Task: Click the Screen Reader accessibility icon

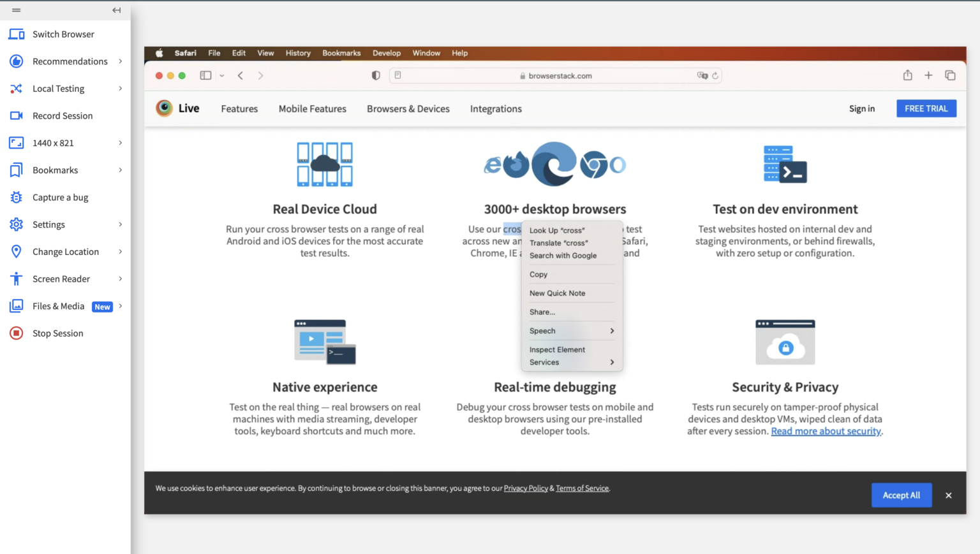Action: click(17, 279)
